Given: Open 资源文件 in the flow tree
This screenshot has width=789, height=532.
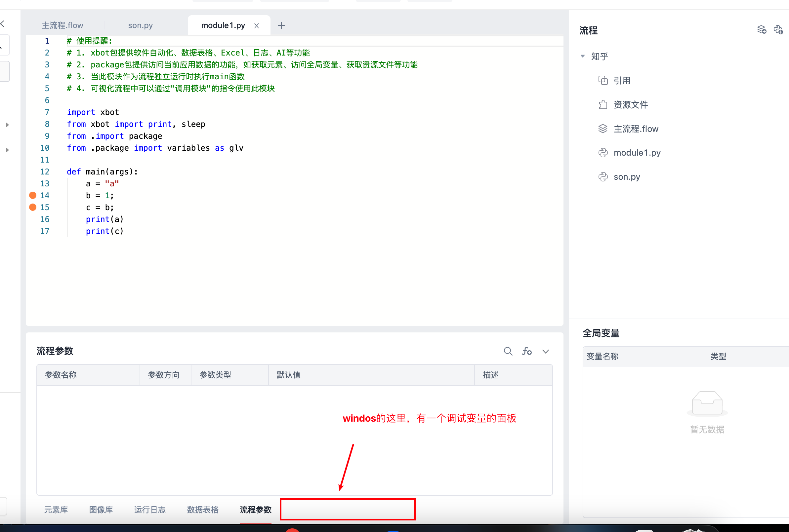Looking at the screenshot, I should tap(631, 104).
